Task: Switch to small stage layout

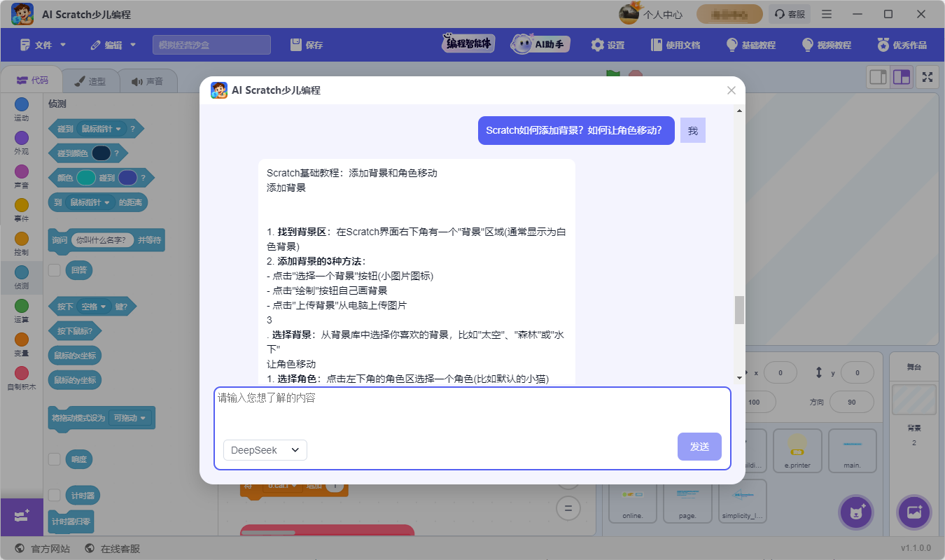Action: (x=878, y=77)
